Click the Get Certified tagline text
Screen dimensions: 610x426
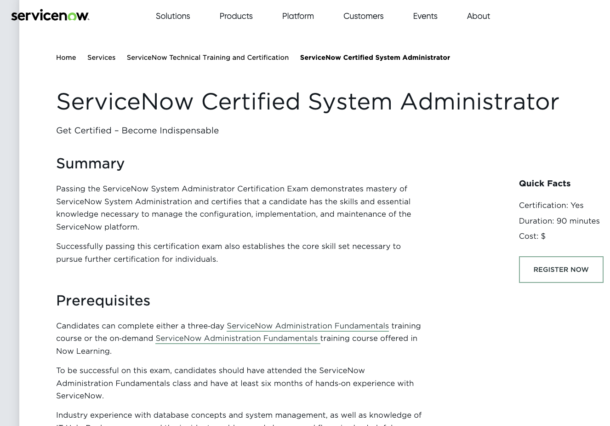tap(137, 130)
